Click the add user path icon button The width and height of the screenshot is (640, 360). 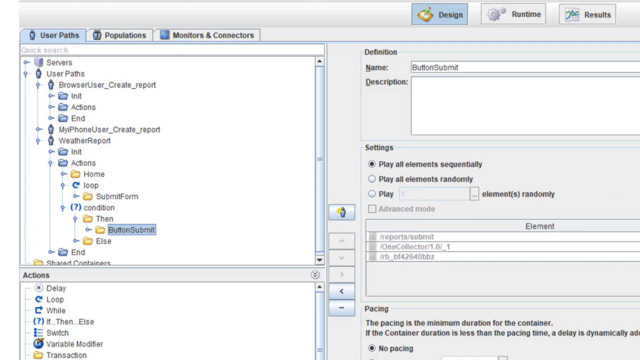click(342, 212)
